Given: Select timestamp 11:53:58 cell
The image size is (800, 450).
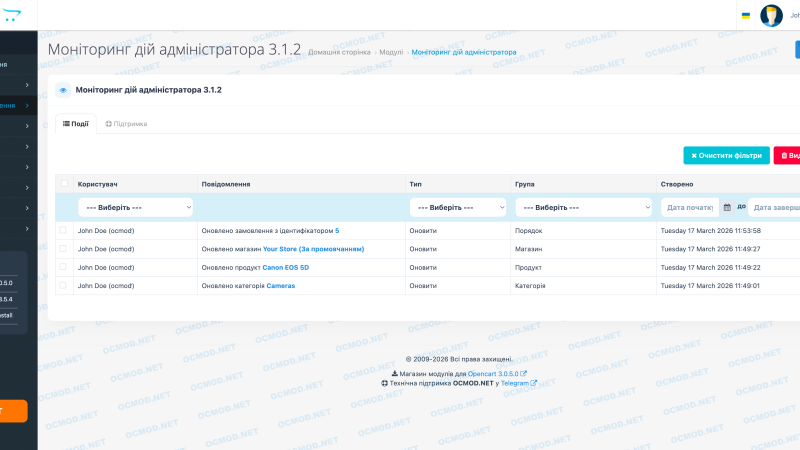Looking at the screenshot, I should pyautogui.click(x=710, y=231).
